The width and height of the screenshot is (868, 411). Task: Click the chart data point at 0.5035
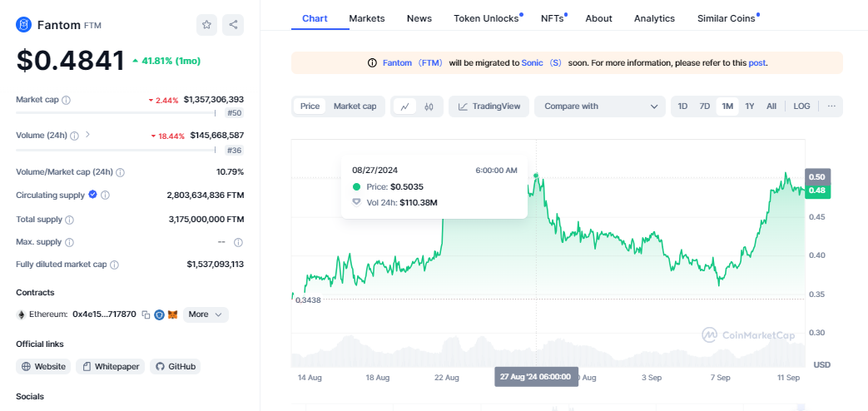click(x=536, y=176)
